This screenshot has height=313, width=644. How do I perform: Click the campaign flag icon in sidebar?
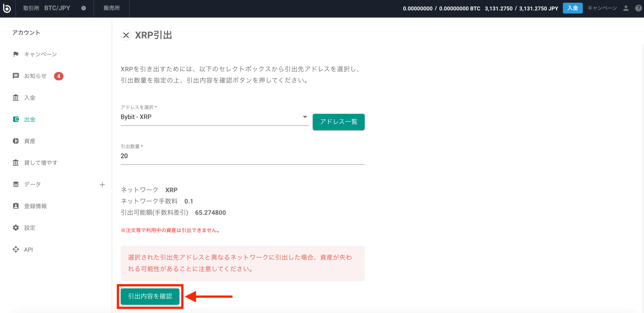pyautogui.click(x=16, y=54)
